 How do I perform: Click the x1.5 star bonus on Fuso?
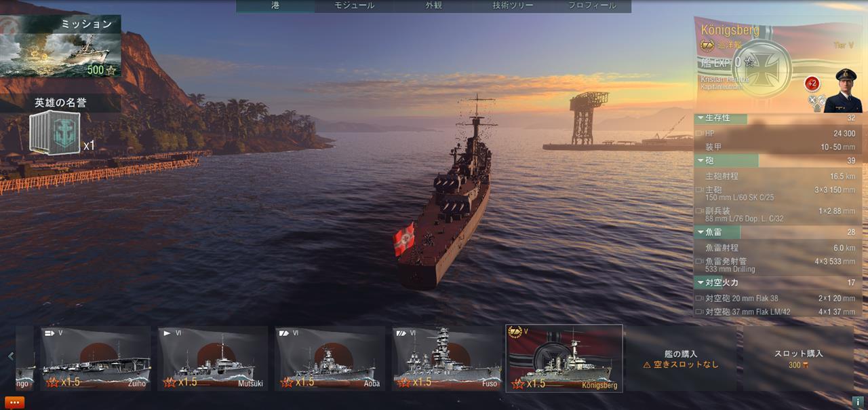pos(415,382)
